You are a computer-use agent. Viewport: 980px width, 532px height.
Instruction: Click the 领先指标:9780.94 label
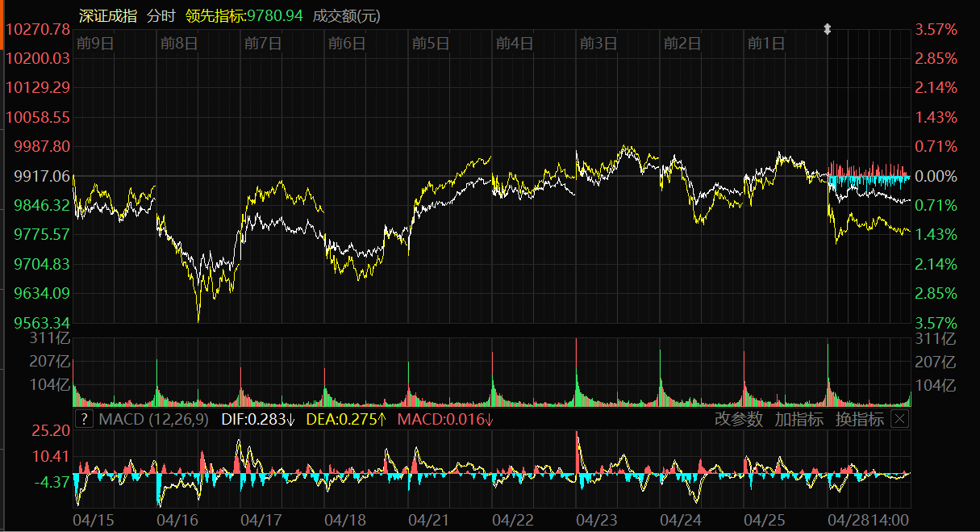pyautogui.click(x=244, y=15)
